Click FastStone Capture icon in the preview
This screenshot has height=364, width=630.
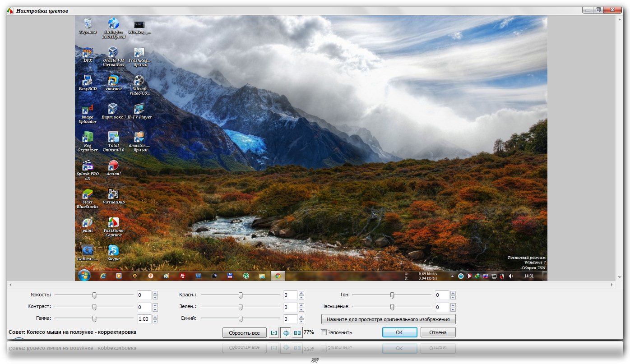pyautogui.click(x=113, y=222)
